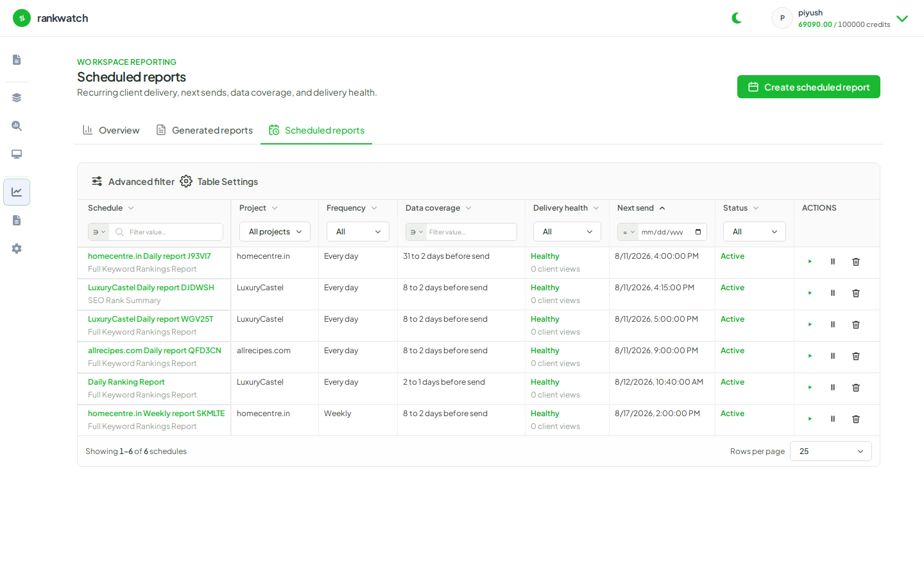The height and width of the screenshot is (578, 924).
Task: Open the piyush account dropdown chevron
Action: (902, 19)
